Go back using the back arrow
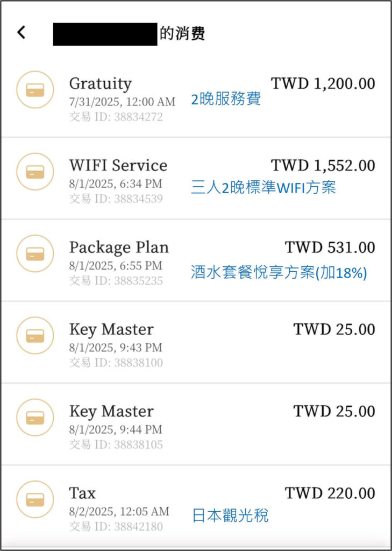 (x=21, y=33)
